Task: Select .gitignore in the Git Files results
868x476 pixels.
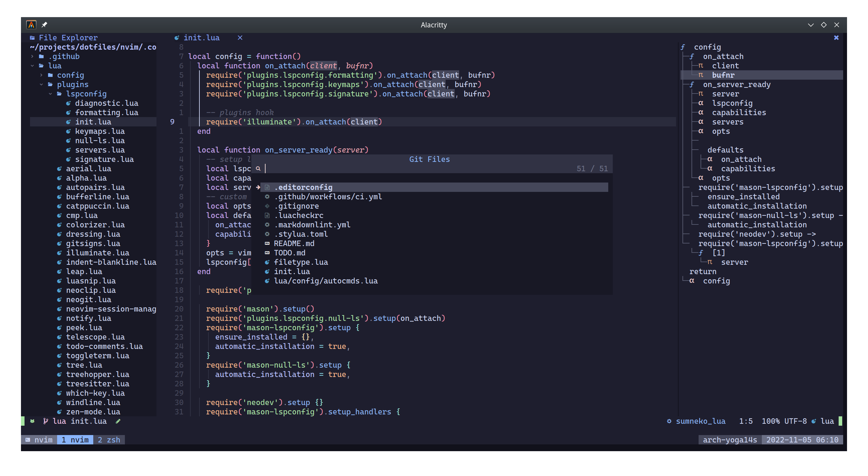Action: coord(297,206)
